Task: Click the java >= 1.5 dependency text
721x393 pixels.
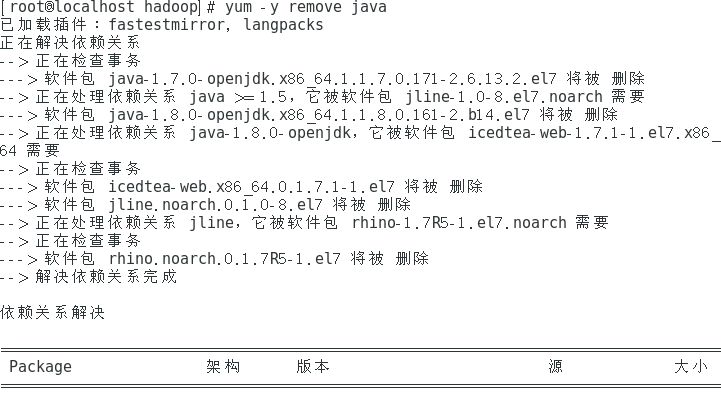Action: (239, 97)
